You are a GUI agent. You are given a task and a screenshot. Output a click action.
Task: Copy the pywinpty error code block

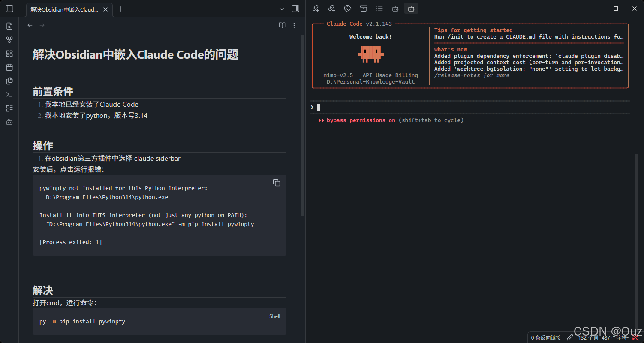277,183
